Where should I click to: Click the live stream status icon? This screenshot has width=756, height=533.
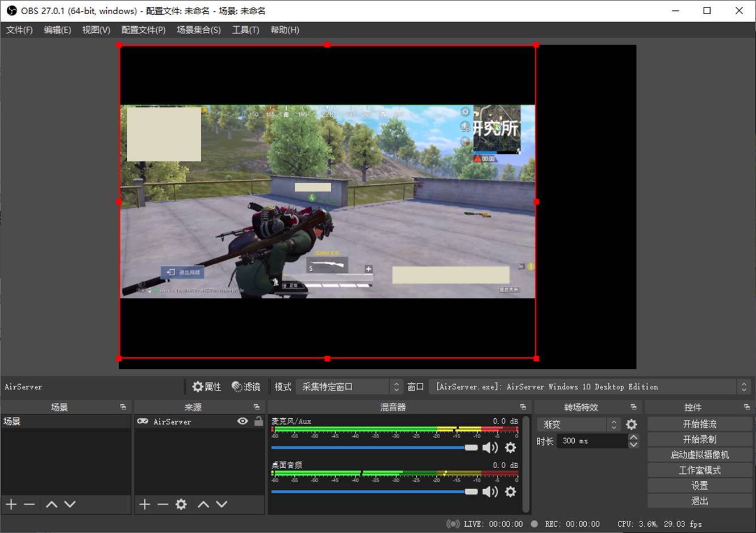(453, 524)
